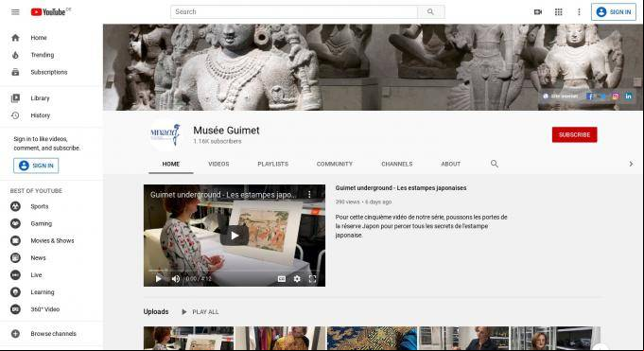The height and width of the screenshot is (351, 644).
Task: Click the sidebar SIGN IN button
Action: [x=36, y=166]
